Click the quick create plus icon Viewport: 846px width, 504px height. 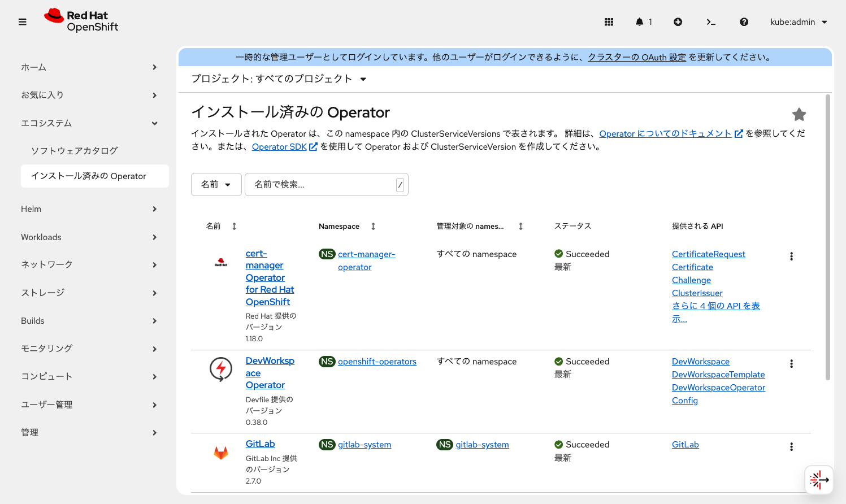pos(678,21)
